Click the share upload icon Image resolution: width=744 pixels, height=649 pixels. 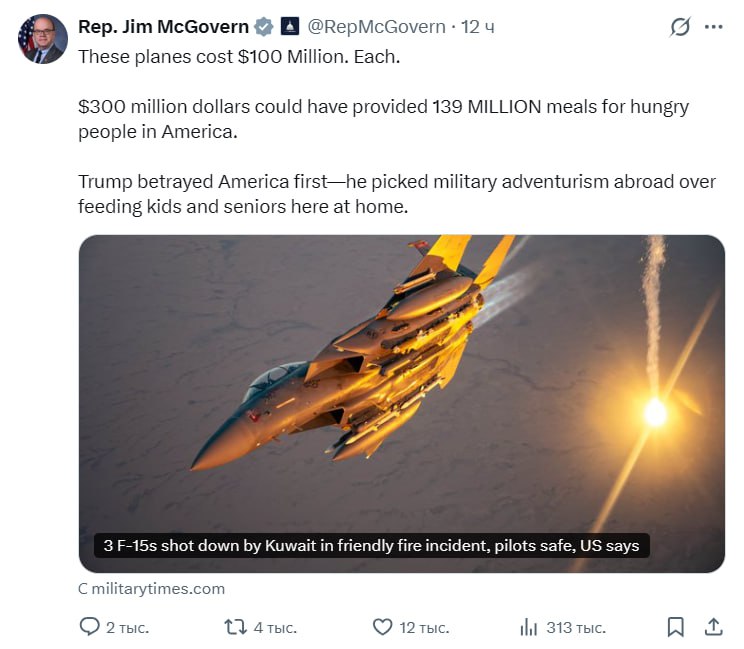tap(713, 627)
